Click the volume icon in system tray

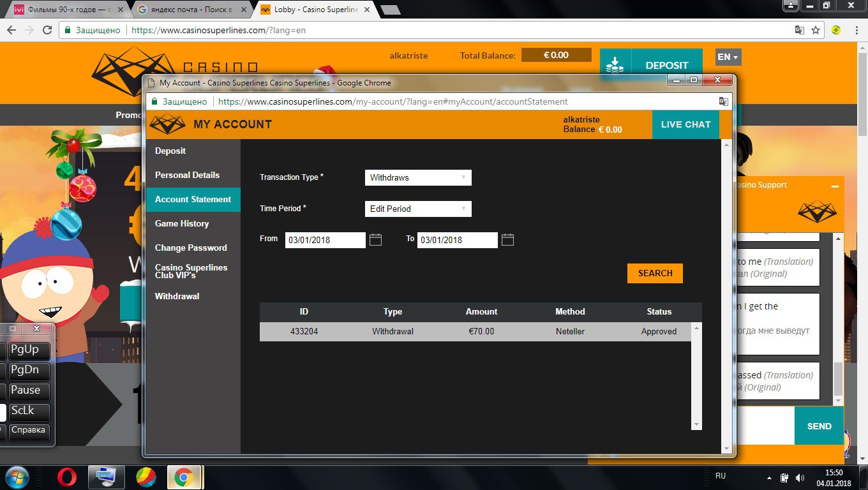point(800,477)
